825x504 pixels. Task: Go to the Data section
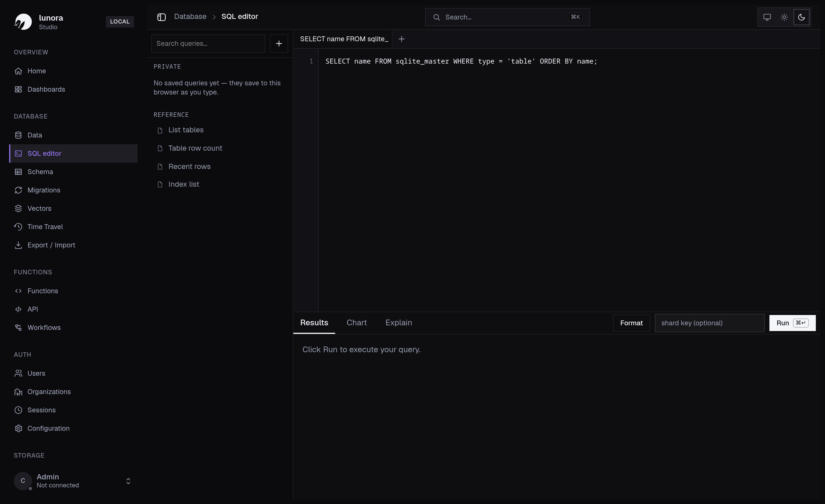click(x=73, y=135)
